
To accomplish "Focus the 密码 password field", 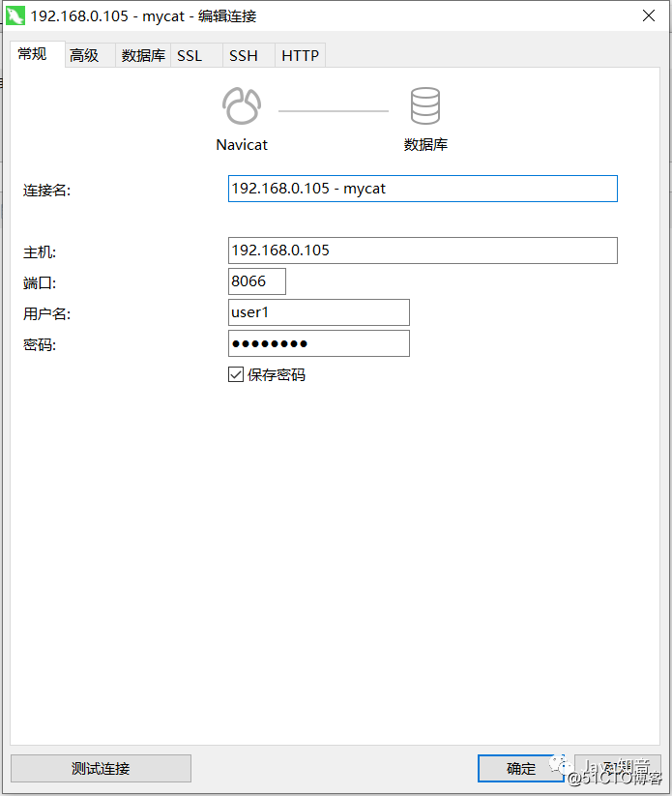I will [x=319, y=343].
